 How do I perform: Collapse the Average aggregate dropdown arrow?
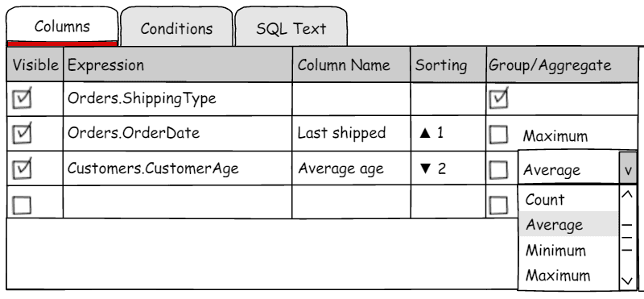click(x=628, y=168)
